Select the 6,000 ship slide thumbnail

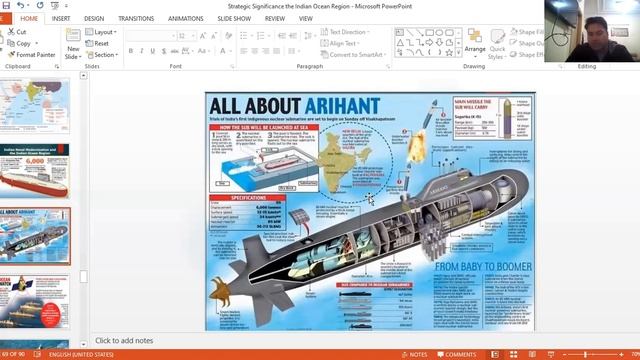(x=34, y=171)
